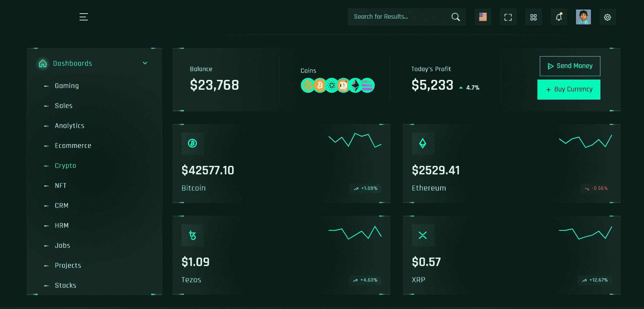
Task: Open the settings gear icon
Action: (x=607, y=17)
